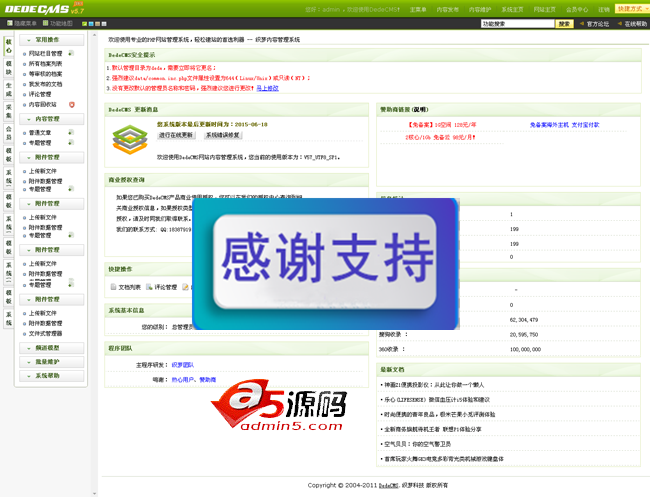Select the 采集 vertical tab
Image resolution: width=650 pixels, height=497 pixels.
(x=9, y=111)
